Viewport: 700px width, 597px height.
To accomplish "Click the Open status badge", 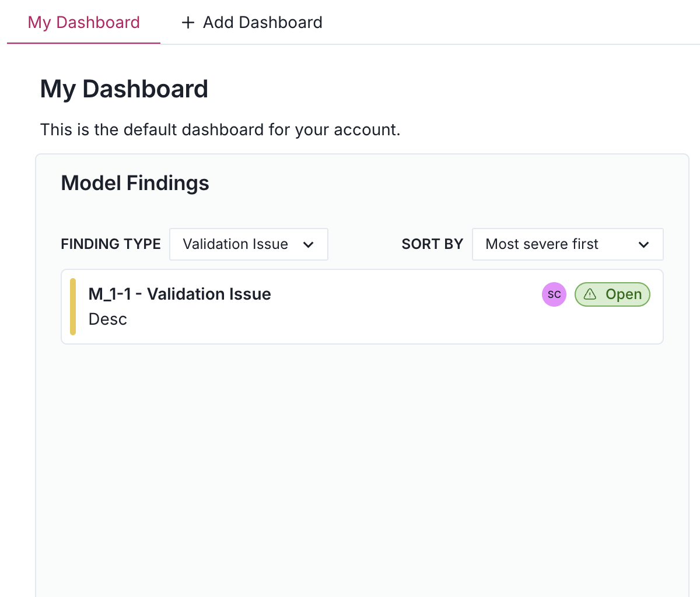I will pyautogui.click(x=612, y=294).
